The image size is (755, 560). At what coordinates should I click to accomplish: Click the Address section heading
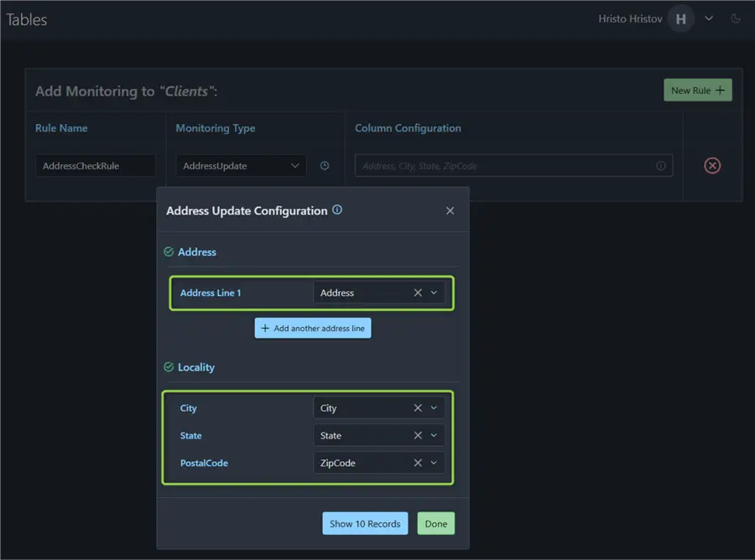coord(197,251)
